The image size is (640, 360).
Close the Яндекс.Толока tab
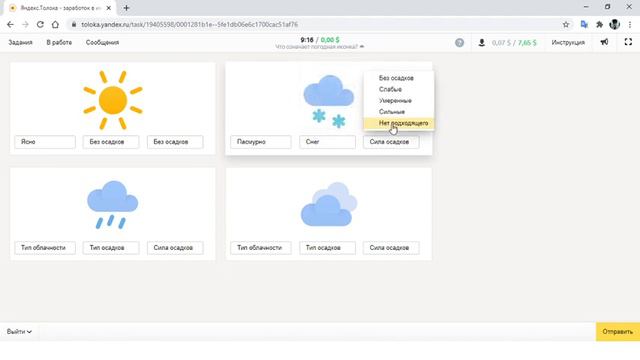(x=109, y=8)
